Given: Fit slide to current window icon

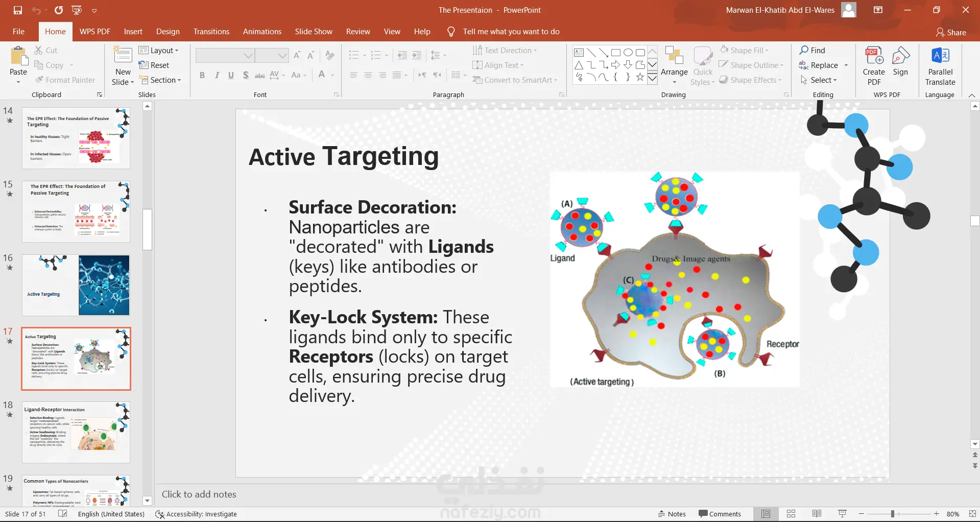Looking at the screenshot, I should click(x=972, y=514).
